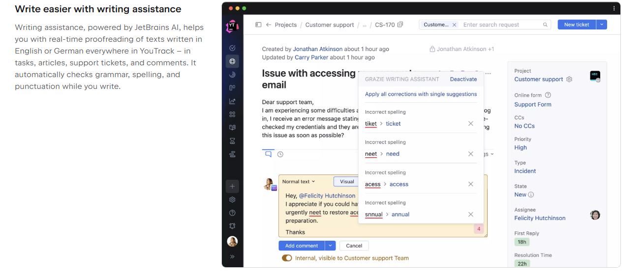Screen dimensions: 644x279
Task: Cancel the comment
Action: [x=354, y=246]
